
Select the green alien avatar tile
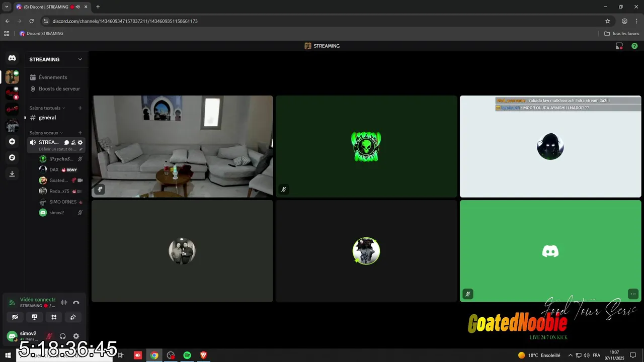[x=366, y=146]
